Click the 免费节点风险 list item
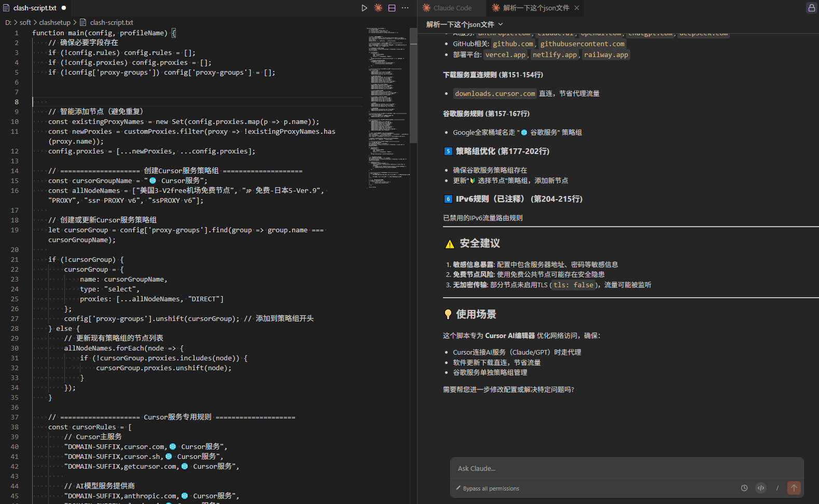819x504 pixels. coord(528,275)
